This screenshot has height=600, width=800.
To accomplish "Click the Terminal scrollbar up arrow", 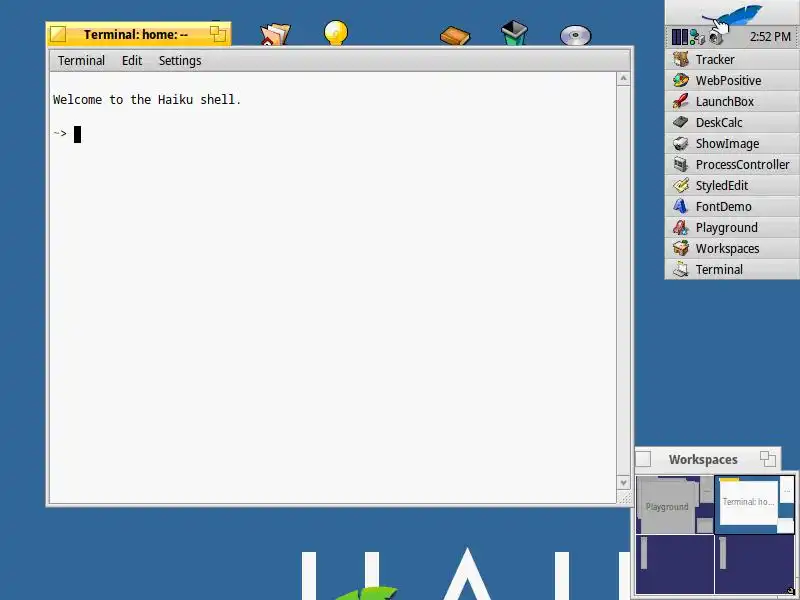I will 623,79.
